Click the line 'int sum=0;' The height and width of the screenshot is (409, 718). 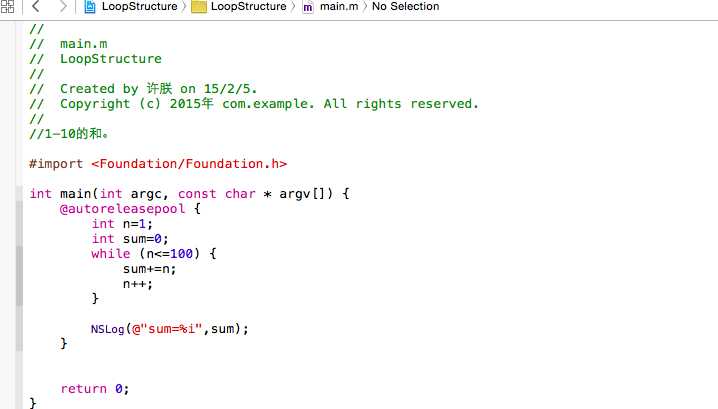(x=130, y=239)
